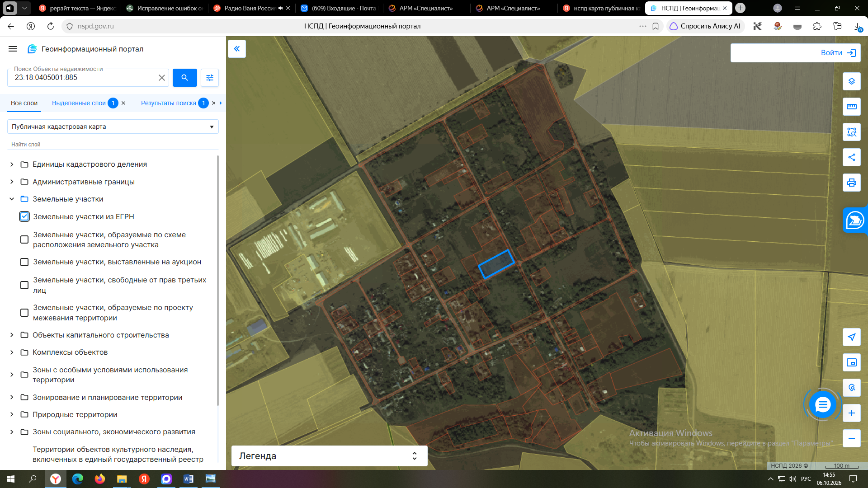Enable parcels free from third-party rights

(x=24, y=285)
